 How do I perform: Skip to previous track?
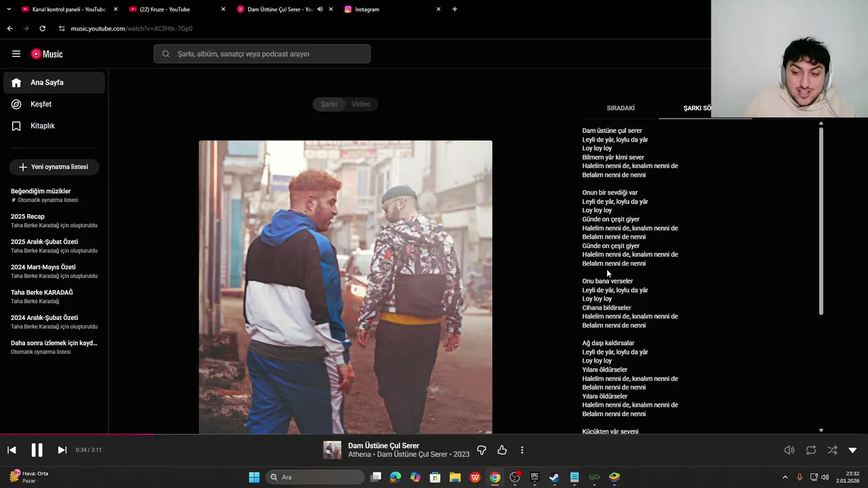[x=12, y=450]
